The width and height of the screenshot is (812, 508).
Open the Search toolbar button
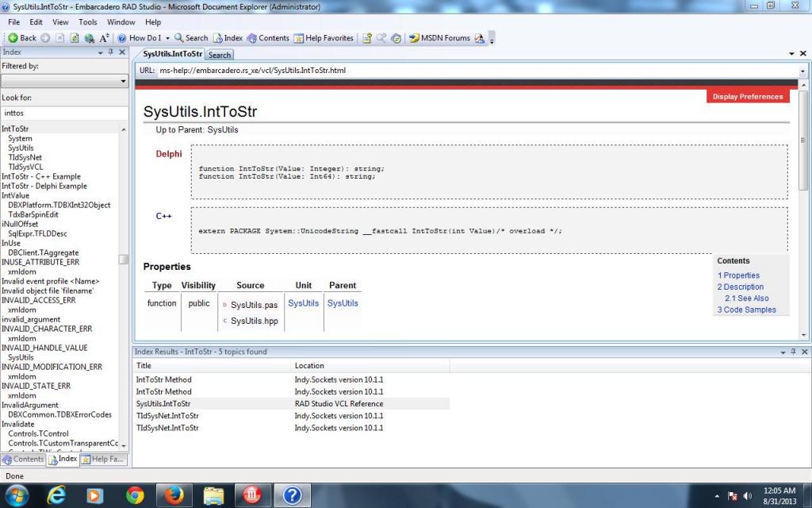(x=191, y=38)
